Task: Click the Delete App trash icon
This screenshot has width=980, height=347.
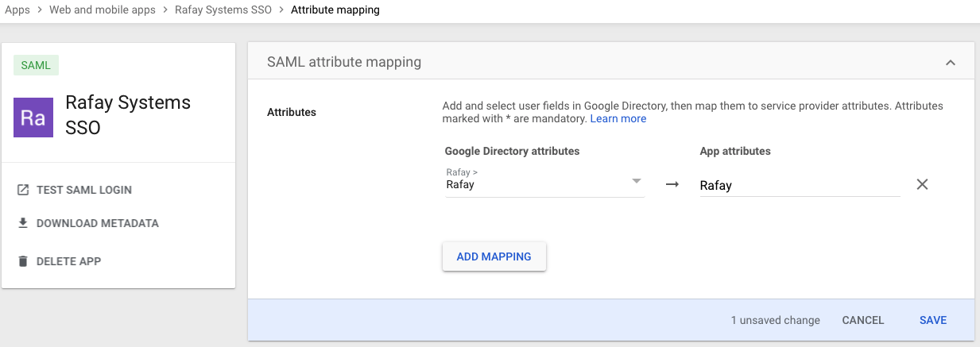Action: pos(23,261)
